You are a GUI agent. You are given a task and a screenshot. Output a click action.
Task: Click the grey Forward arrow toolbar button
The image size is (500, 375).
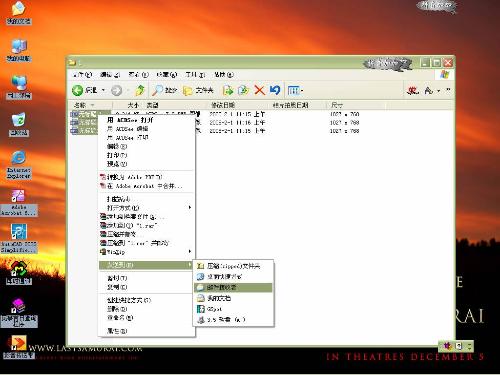pos(116,90)
